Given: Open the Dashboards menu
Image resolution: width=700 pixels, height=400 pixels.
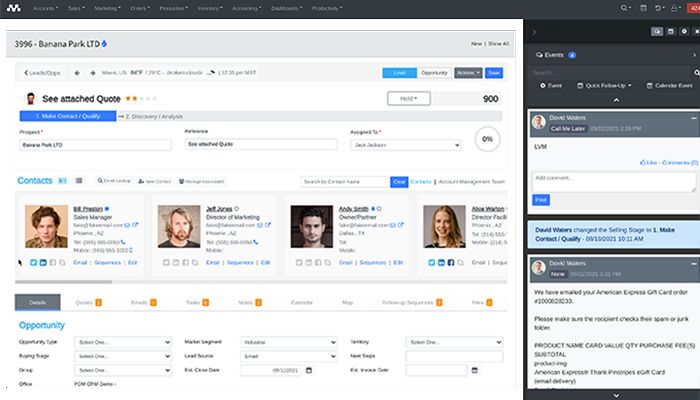Looking at the screenshot, I should click(x=286, y=8).
